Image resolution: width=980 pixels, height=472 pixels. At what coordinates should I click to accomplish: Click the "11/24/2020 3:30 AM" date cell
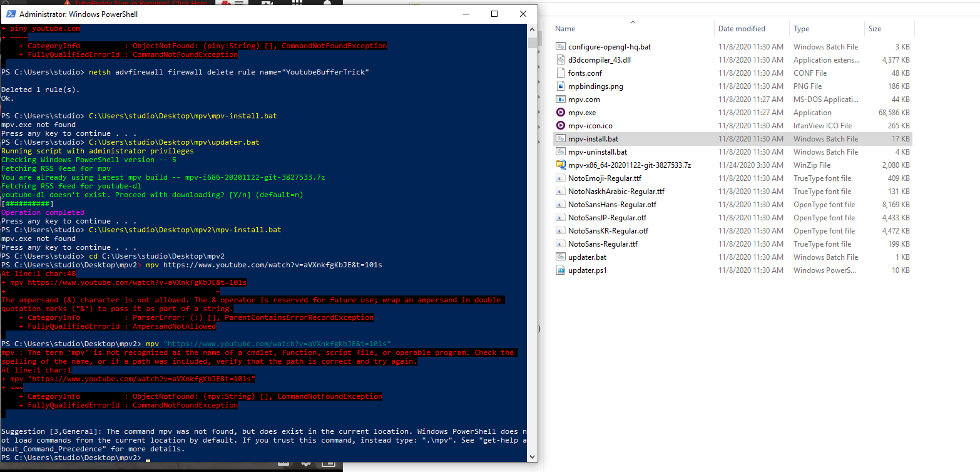point(751,165)
